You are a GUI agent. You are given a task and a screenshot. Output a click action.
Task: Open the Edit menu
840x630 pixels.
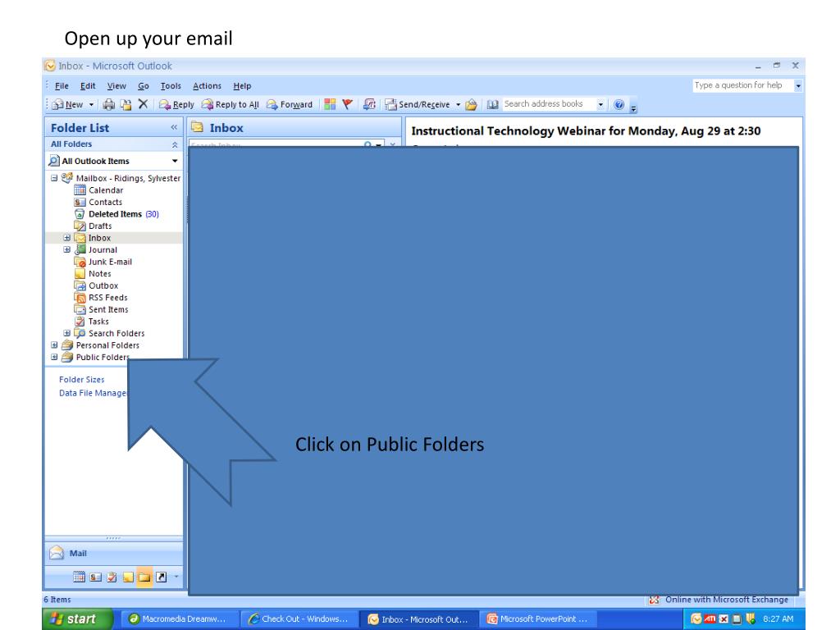click(88, 85)
